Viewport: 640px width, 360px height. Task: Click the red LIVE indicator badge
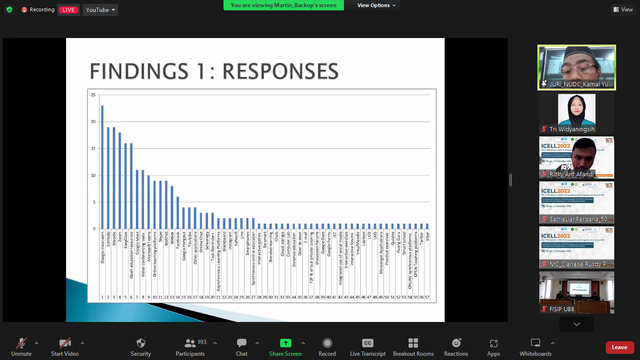68,10
